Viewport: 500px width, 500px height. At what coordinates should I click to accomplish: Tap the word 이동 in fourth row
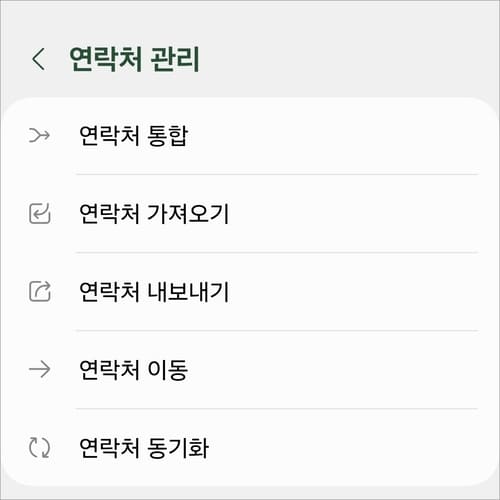coord(168,370)
